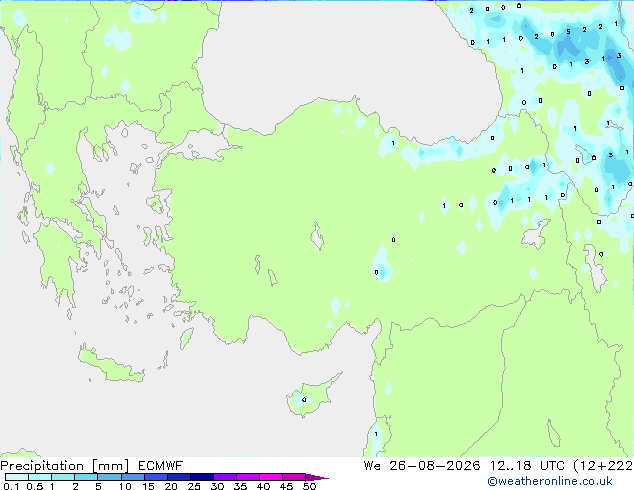Click the 'ECMWF' model label
Image resolution: width=634 pixels, height=490 pixels.
tap(161, 466)
